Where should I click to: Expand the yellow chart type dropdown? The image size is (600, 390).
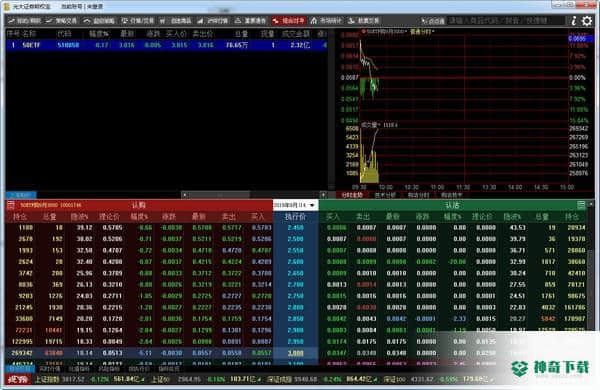[x=422, y=31]
